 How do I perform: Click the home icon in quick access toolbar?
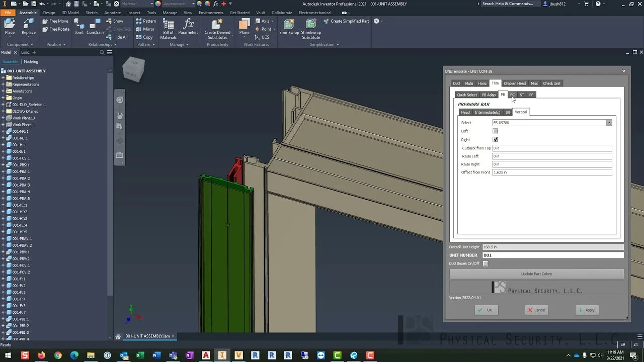point(69,4)
